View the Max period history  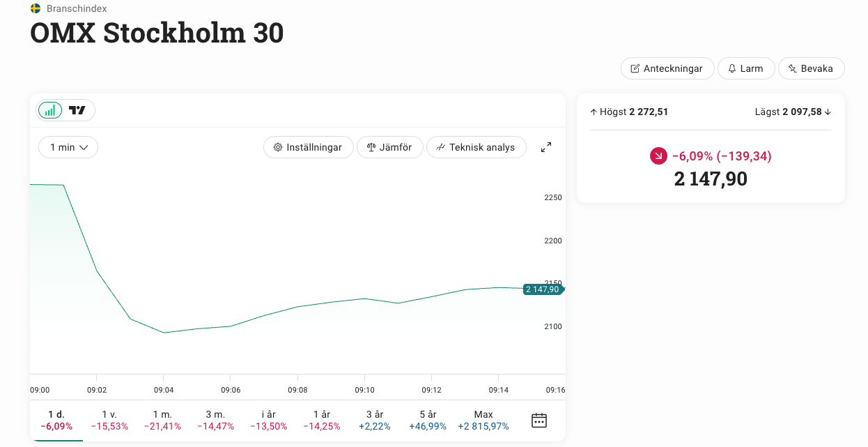tap(483, 421)
